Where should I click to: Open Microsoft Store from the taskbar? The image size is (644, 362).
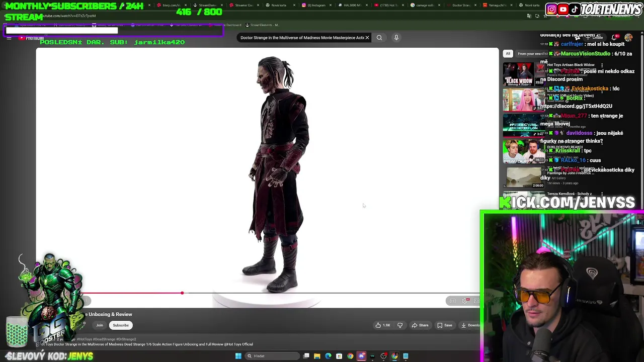point(339,356)
